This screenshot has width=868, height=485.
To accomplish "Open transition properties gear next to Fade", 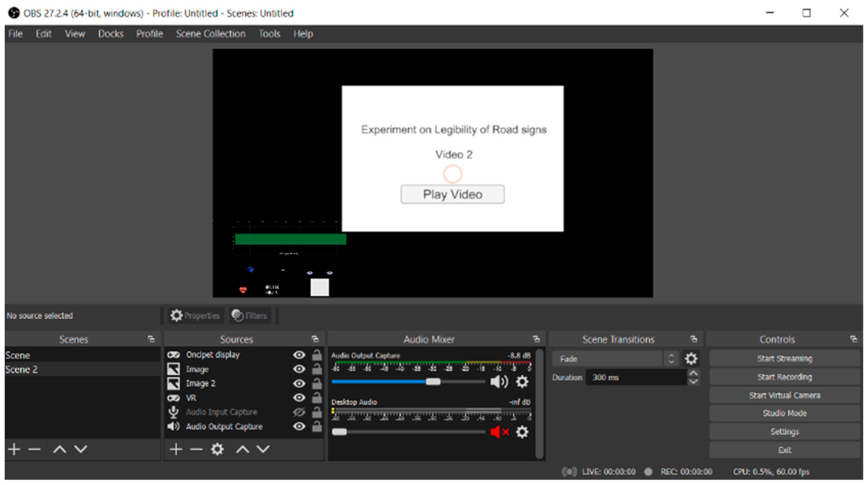I will click(x=691, y=359).
